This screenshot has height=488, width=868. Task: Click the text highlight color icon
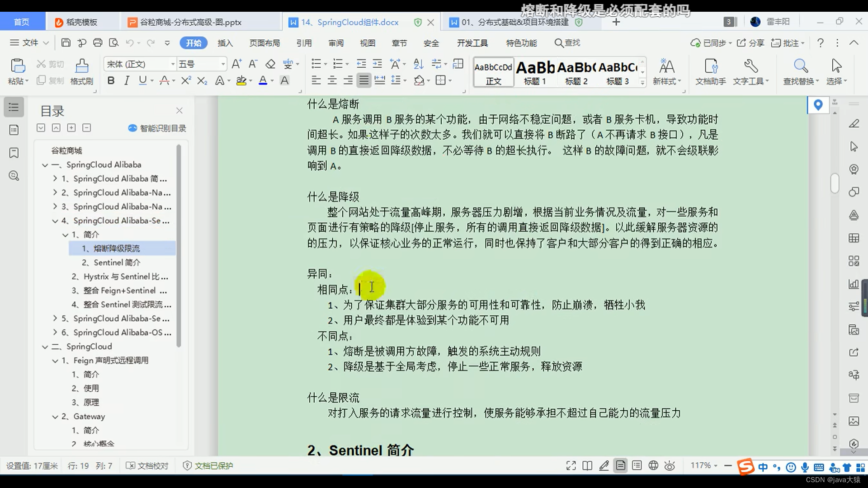241,81
